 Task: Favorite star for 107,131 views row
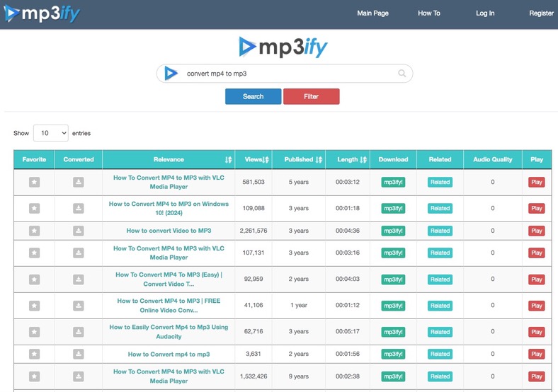pos(34,253)
